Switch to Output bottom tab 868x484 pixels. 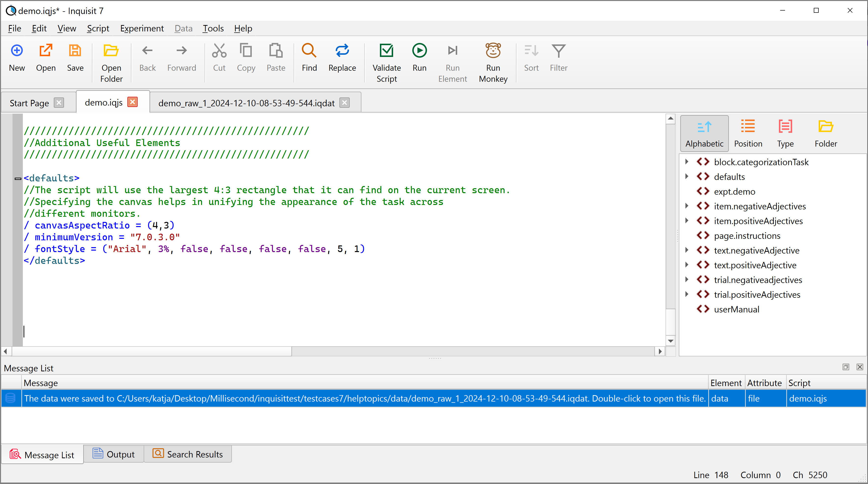tap(114, 454)
